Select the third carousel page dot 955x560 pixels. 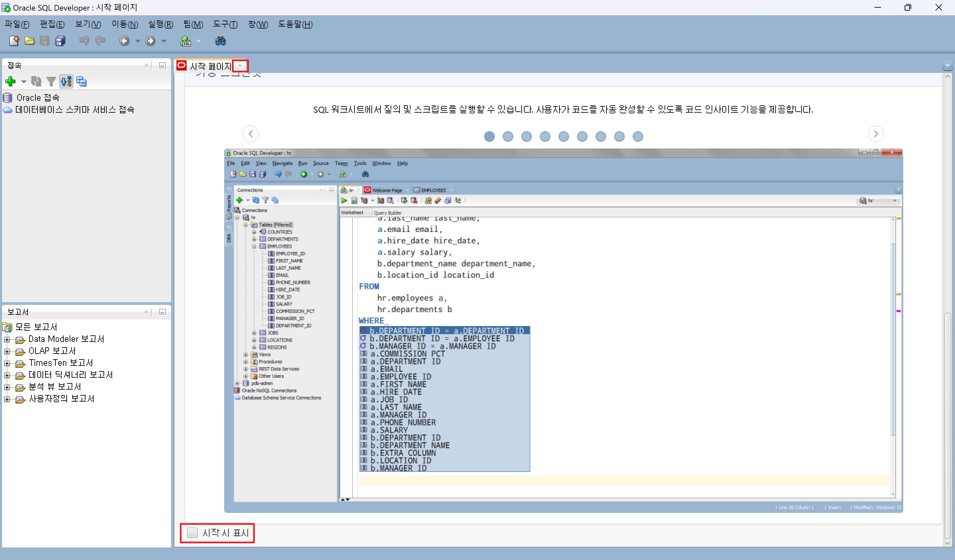point(526,136)
